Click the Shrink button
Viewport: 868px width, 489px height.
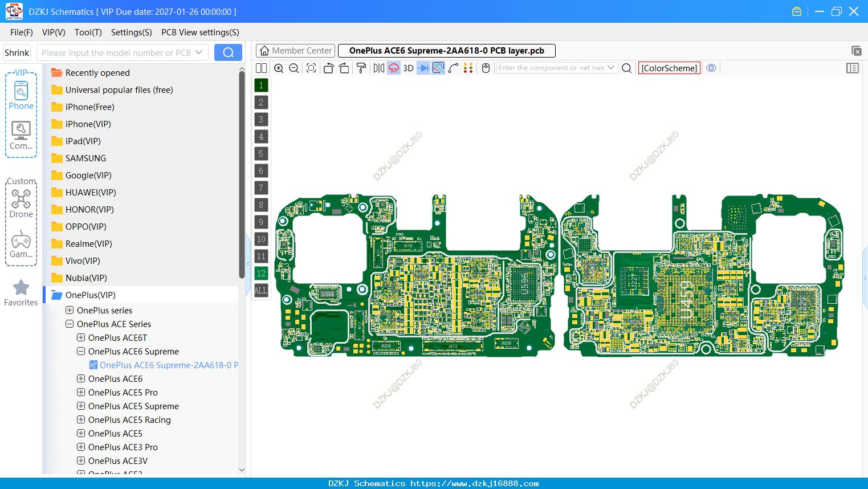point(17,52)
